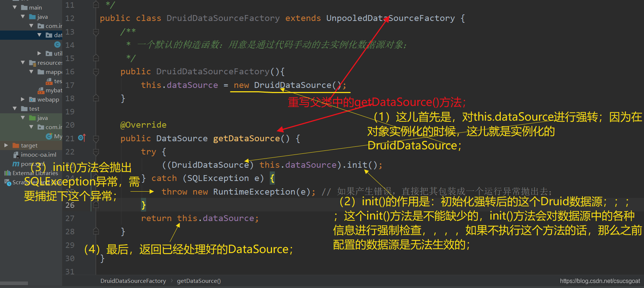Collapse the resources folder node
This screenshot has width=644, height=288.
[x=23, y=63]
